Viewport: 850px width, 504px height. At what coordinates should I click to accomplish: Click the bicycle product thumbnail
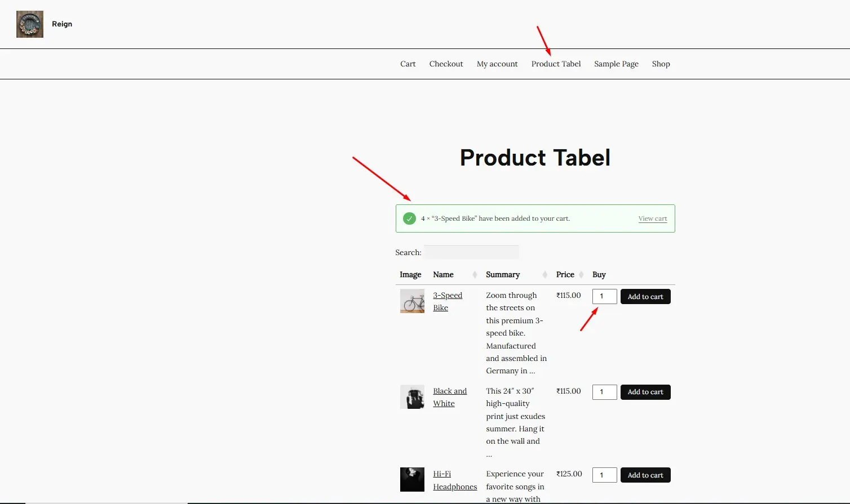point(412,301)
